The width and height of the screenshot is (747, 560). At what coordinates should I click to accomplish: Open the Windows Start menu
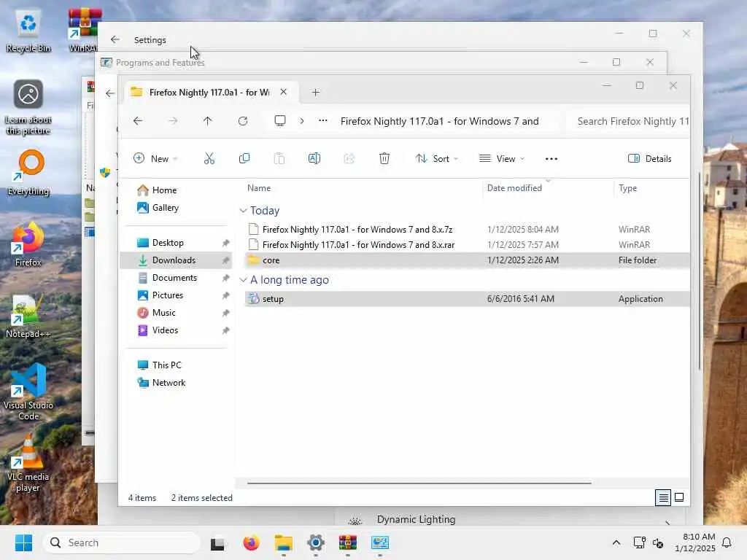coord(23,542)
